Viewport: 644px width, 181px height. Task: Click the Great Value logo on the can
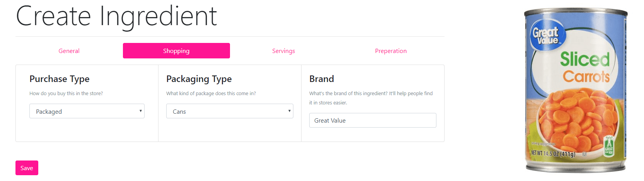546,36
